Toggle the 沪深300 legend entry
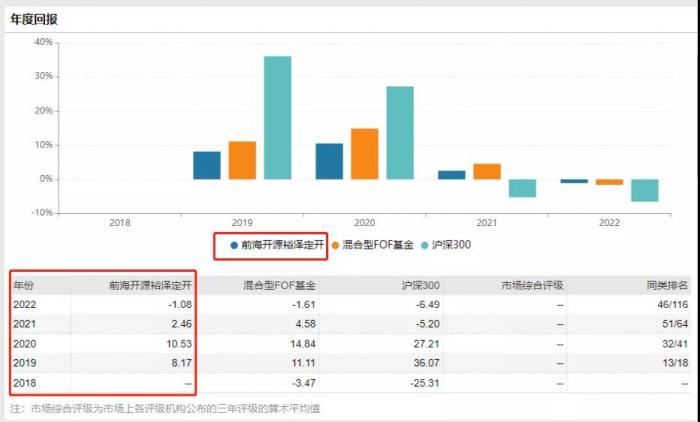 446,245
